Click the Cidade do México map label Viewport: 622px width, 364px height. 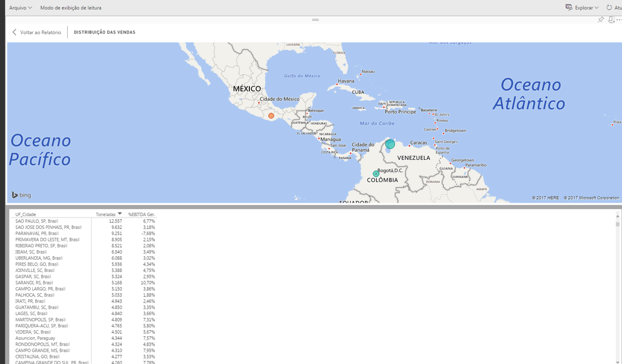pos(280,99)
